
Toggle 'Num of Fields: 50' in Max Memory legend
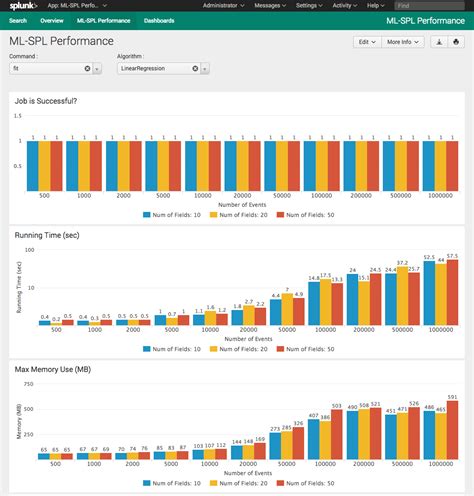305,483
